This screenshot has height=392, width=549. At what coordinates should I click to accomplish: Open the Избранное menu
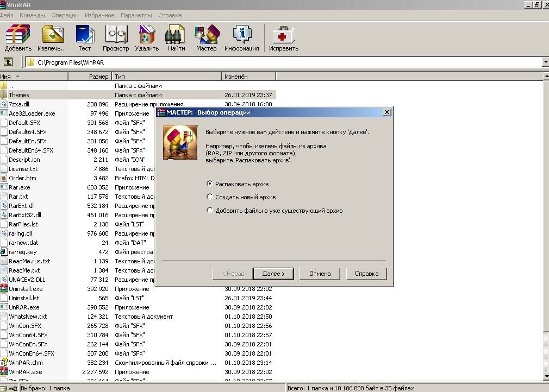tap(99, 15)
